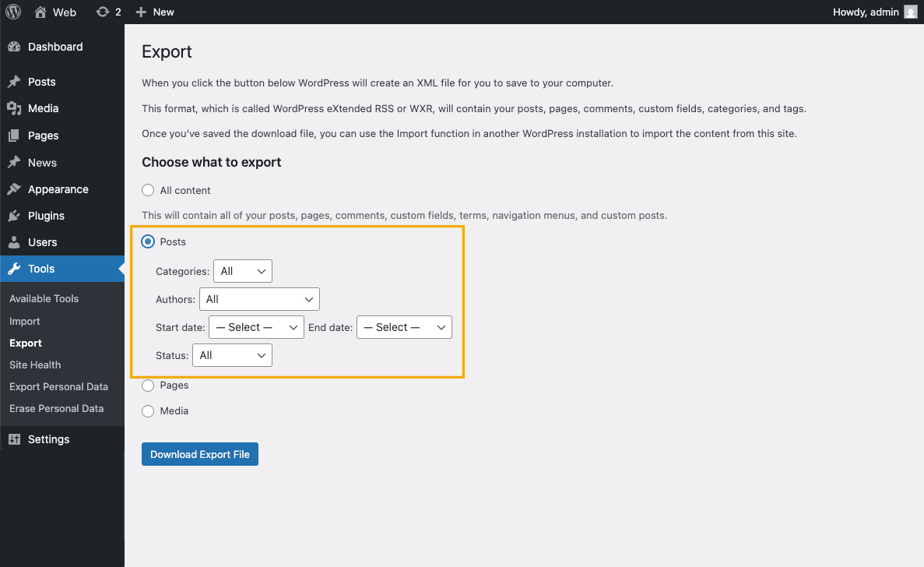Click the Plugins icon

pyautogui.click(x=15, y=216)
